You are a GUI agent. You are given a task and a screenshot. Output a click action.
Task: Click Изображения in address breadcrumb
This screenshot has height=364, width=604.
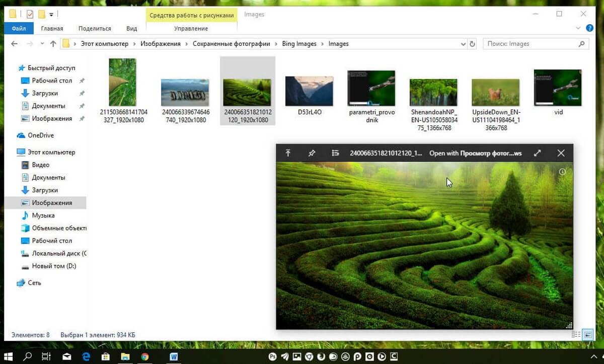pos(161,44)
